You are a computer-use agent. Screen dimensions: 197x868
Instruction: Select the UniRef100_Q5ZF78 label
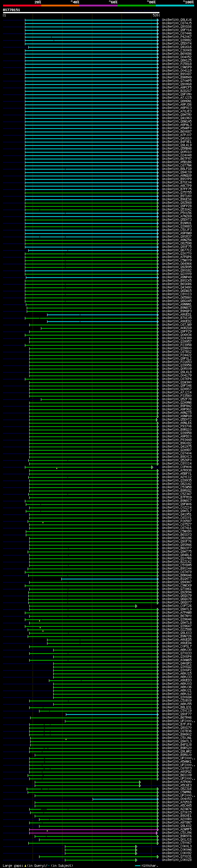pyautogui.click(x=177, y=399)
